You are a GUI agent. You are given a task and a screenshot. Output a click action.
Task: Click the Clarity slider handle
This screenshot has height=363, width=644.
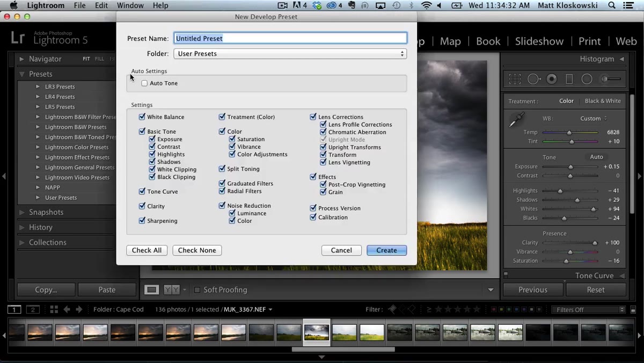click(x=595, y=243)
